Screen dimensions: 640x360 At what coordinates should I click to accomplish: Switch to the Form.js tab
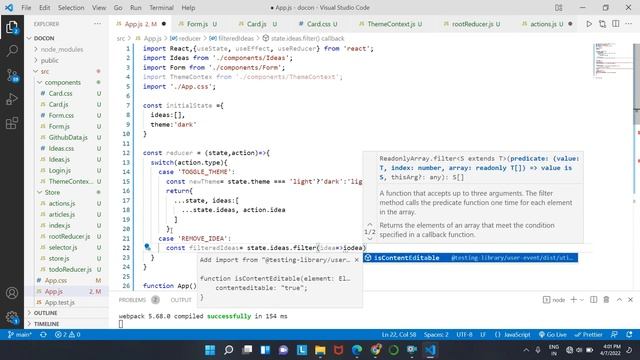[x=198, y=24]
